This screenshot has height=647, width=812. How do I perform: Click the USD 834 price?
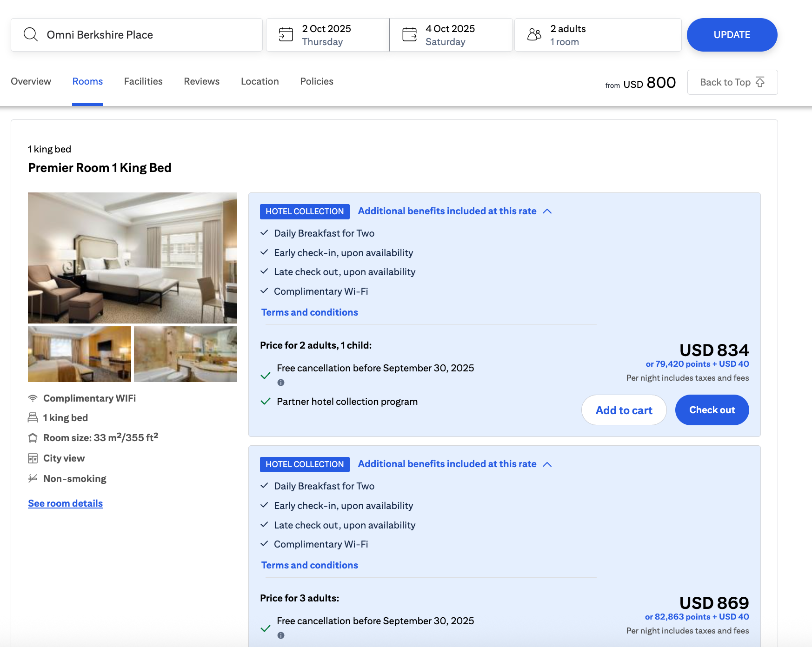[x=714, y=350]
